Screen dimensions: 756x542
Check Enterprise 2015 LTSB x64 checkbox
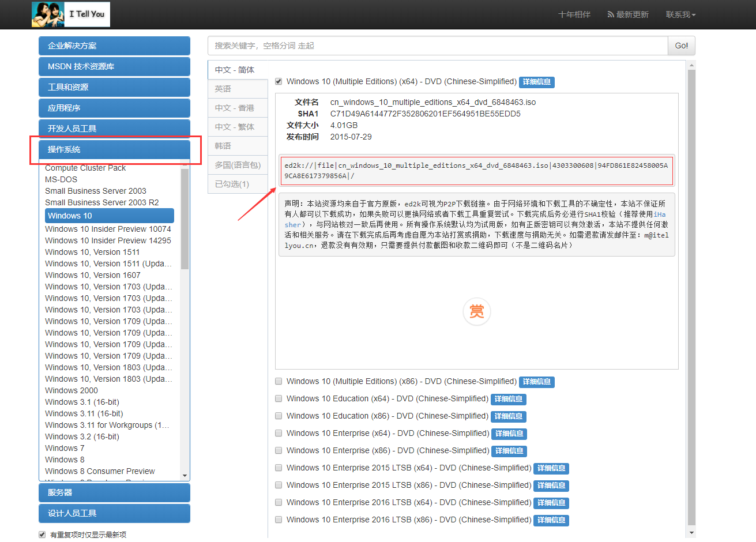tap(279, 468)
